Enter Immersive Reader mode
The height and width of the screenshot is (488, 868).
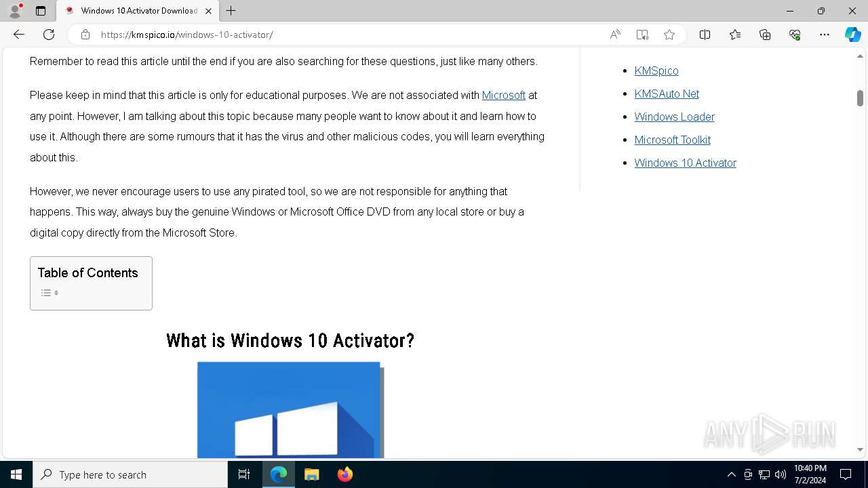642,35
